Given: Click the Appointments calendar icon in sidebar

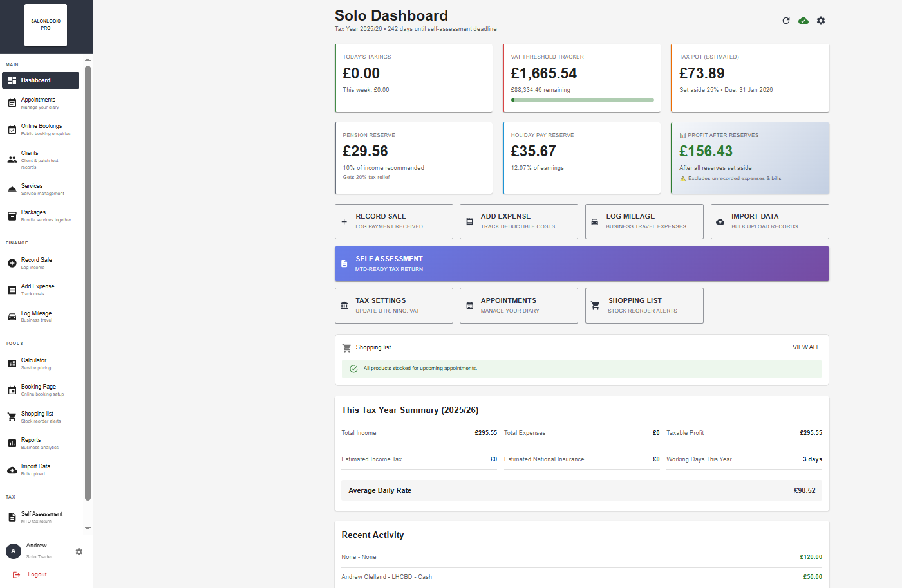Looking at the screenshot, I should 12,103.
